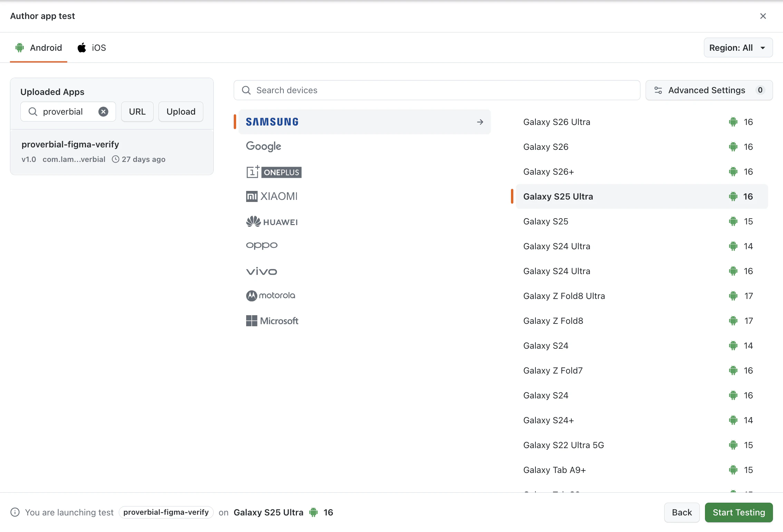Click the info icon in footer
783x532 pixels.
15,512
